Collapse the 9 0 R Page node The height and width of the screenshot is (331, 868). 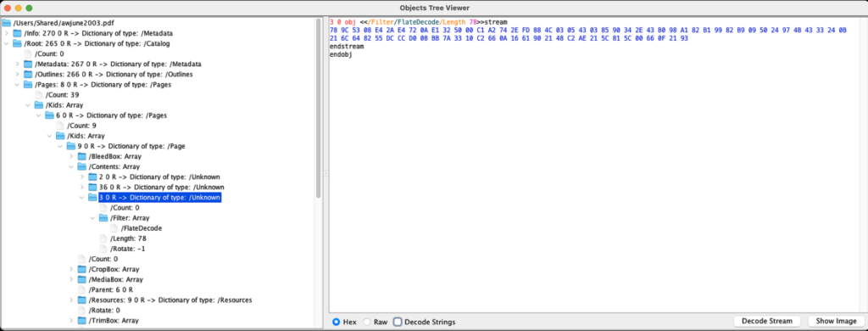pos(60,146)
